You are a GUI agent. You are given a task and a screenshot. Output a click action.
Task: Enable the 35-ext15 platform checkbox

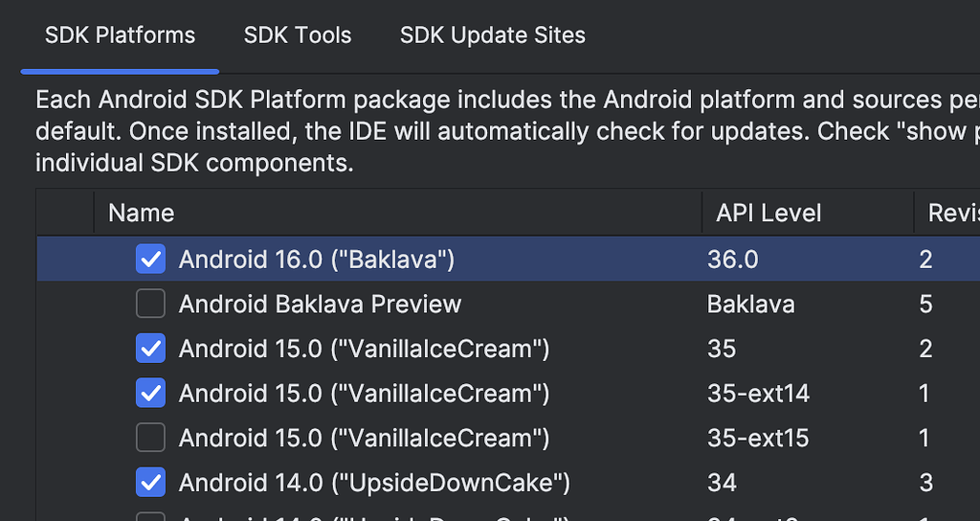point(150,438)
